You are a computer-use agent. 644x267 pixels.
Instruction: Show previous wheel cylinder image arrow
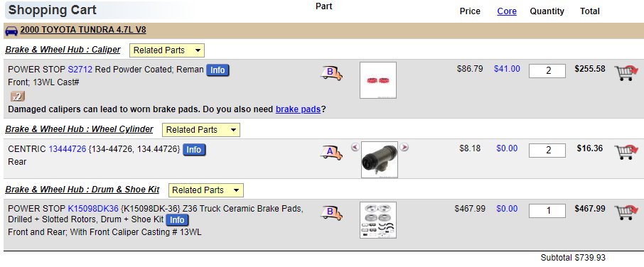(355, 147)
